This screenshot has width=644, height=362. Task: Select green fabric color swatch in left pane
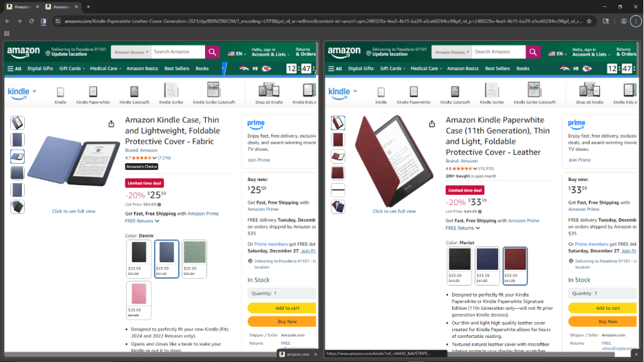click(x=194, y=259)
